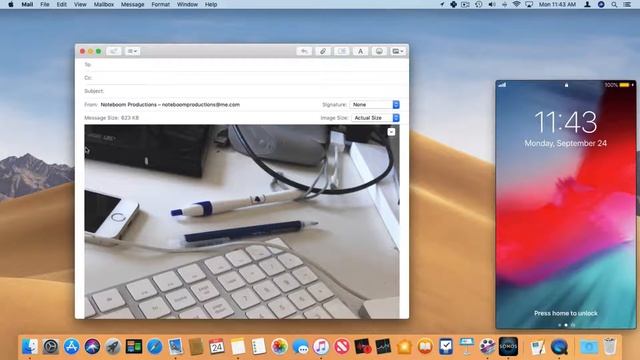
Task: Click the reply arrow button in compose toolbar
Action: [x=304, y=51]
